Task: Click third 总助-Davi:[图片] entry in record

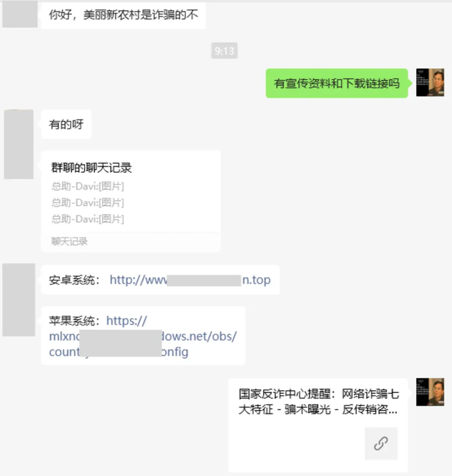Action: [88, 219]
